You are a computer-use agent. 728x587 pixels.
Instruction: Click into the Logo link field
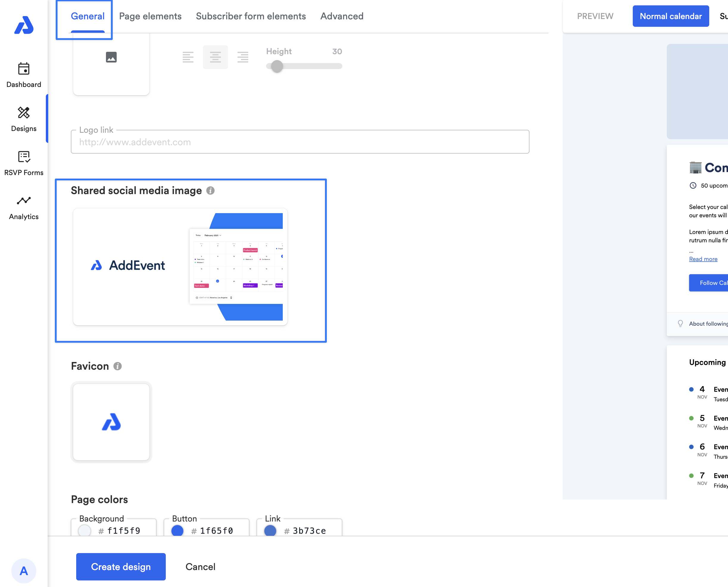(x=300, y=142)
